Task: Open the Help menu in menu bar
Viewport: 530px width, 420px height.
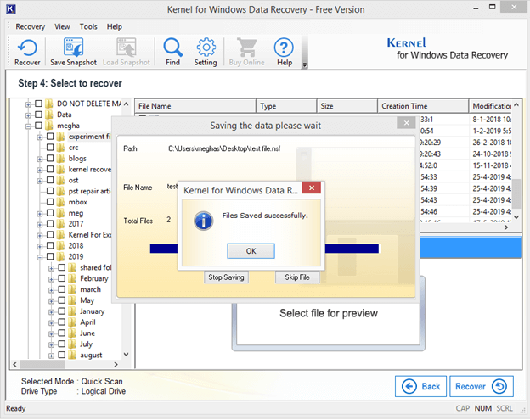Action: tap(115, 26)
